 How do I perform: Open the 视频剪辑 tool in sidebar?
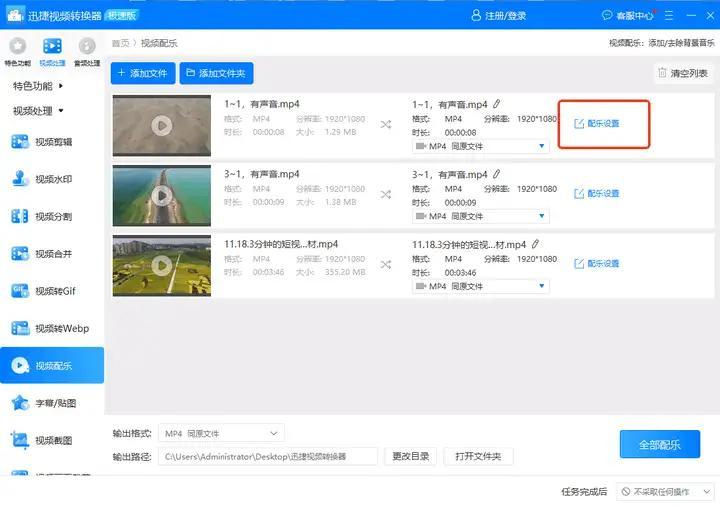52,142
